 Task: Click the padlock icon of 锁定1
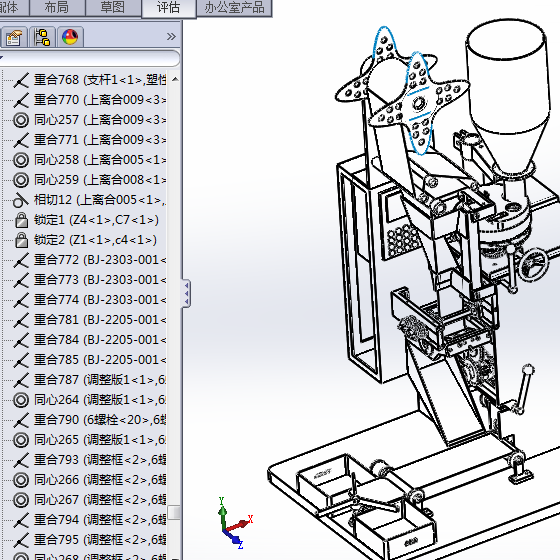point(21,220)
